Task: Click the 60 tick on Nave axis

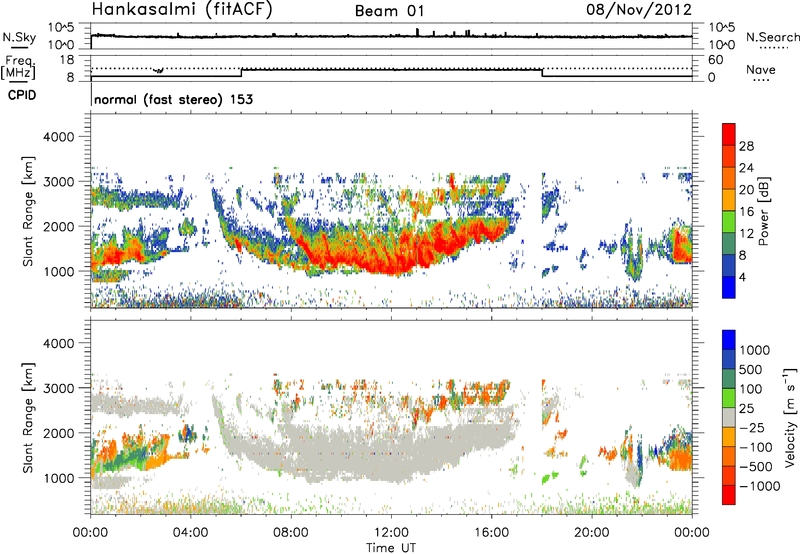Action: [715, 60]
